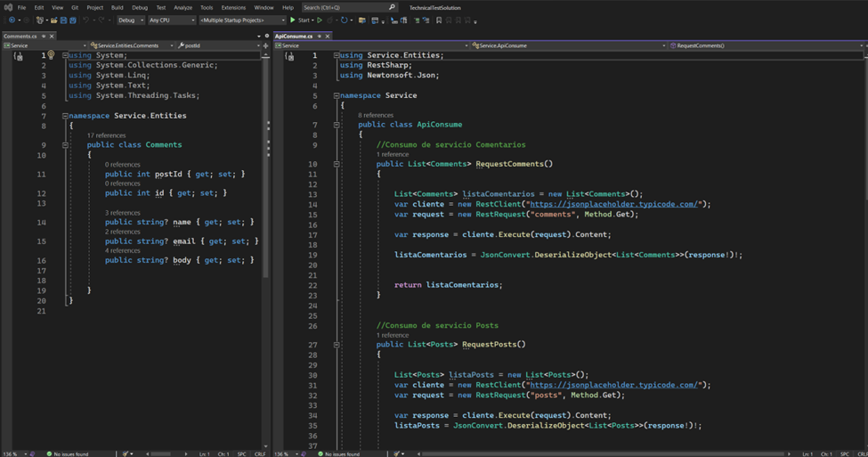Click the '17 references' CodeLens above Comments class
Image resolution: width=868 pixels, height=457 pixels.
point(106,135)
